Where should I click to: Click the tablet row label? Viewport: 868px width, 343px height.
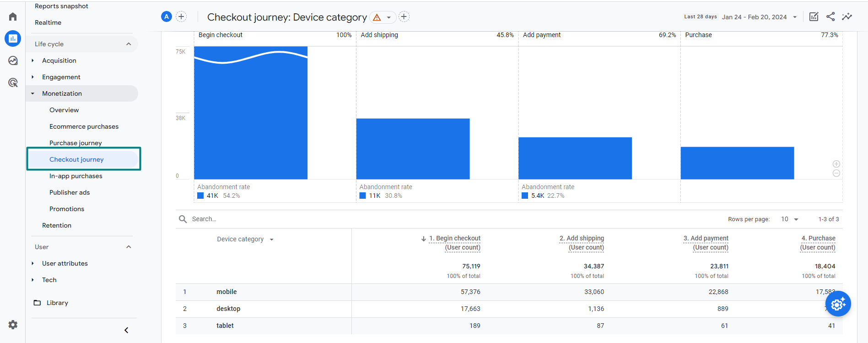click(225, 326)
